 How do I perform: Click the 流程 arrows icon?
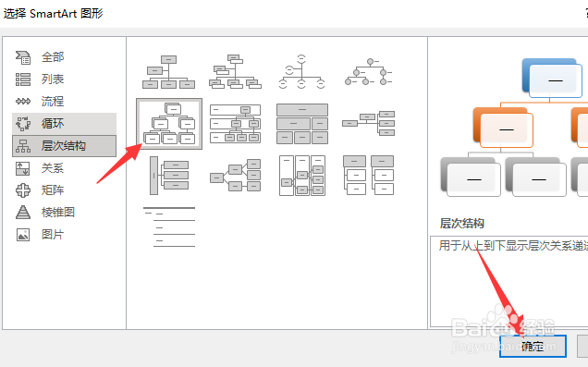[23, 101]
